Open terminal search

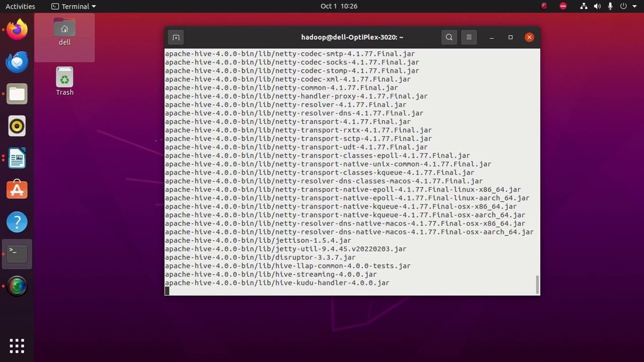point(449,37)
